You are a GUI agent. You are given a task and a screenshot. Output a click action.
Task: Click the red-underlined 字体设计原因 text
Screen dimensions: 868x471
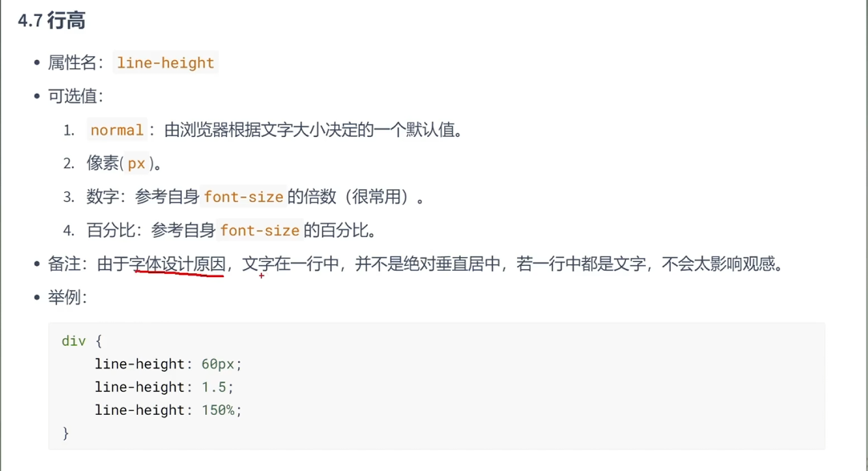point(178,264)
